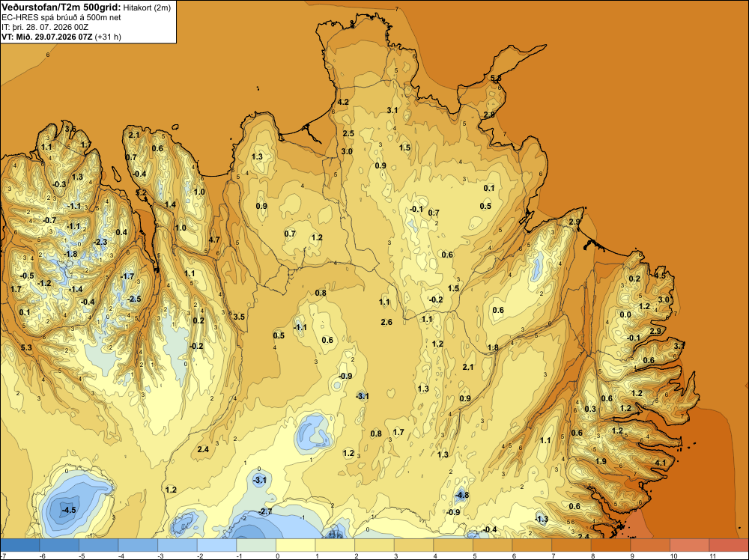The height and width of the screenshot is (560, 749).
Task: Click the legend scale label '-5'
Action: pos(82,556)
